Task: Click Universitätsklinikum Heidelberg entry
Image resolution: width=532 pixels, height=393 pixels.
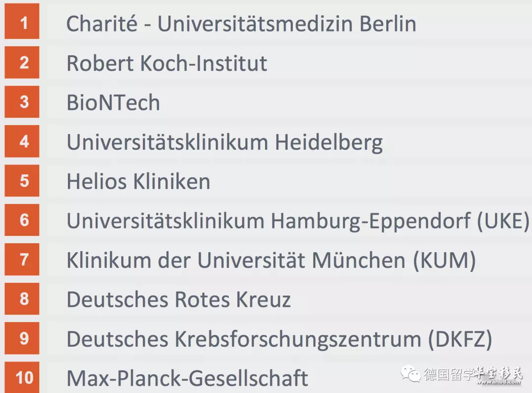Action: (x=225, y=142)
